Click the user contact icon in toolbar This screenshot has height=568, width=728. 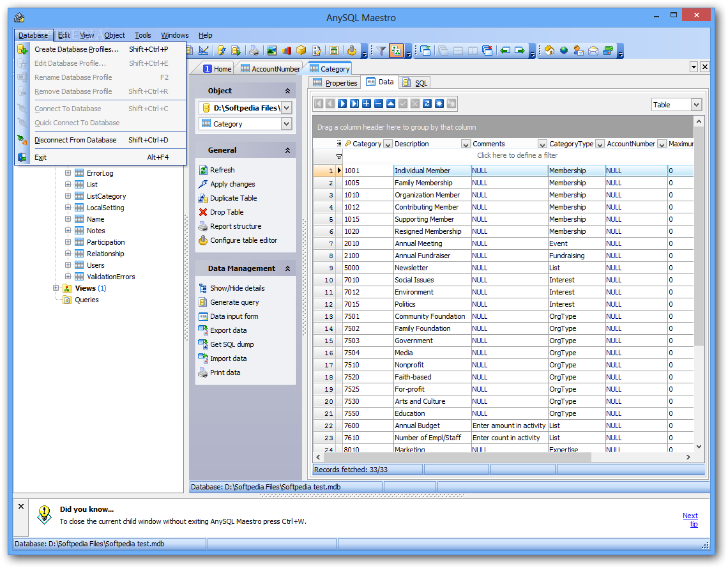[x=579, y=50]
